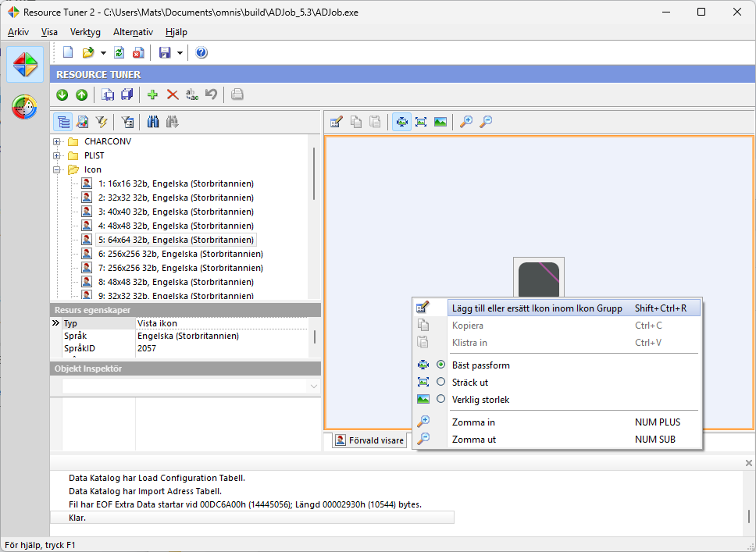Viewport: 756px width, 552px height.
Task: Choose 'Zomma ut' from context menu
Action: click(x=558, y=440)
